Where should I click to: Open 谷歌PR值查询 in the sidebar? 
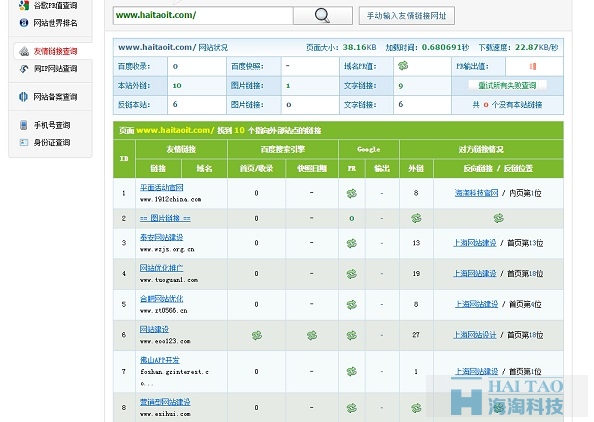(55, 6)
